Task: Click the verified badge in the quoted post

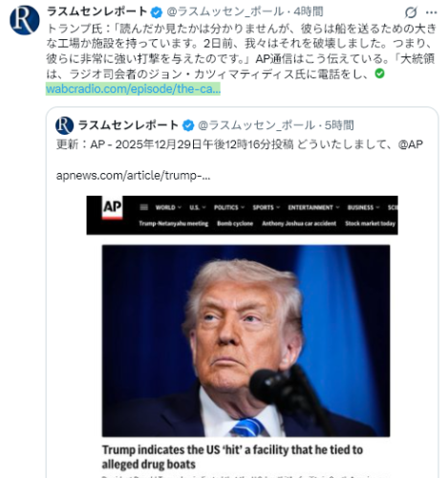Action: (188, 125)
